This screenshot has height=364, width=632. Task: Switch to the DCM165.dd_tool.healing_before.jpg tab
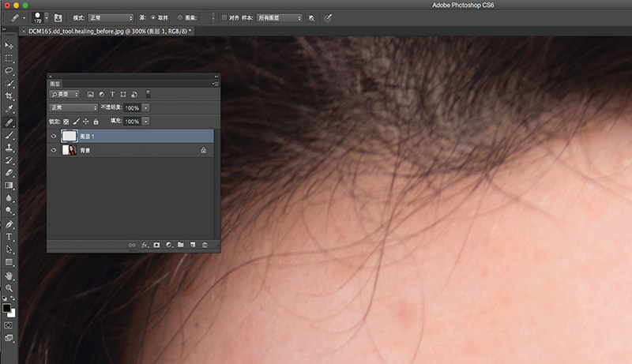110,31
